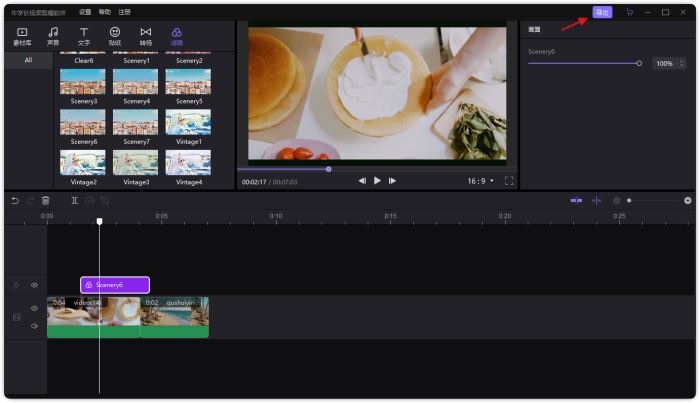The height and width of the screenshot is (403, 700).
Task: Select the All filter category
Action: 29,60
